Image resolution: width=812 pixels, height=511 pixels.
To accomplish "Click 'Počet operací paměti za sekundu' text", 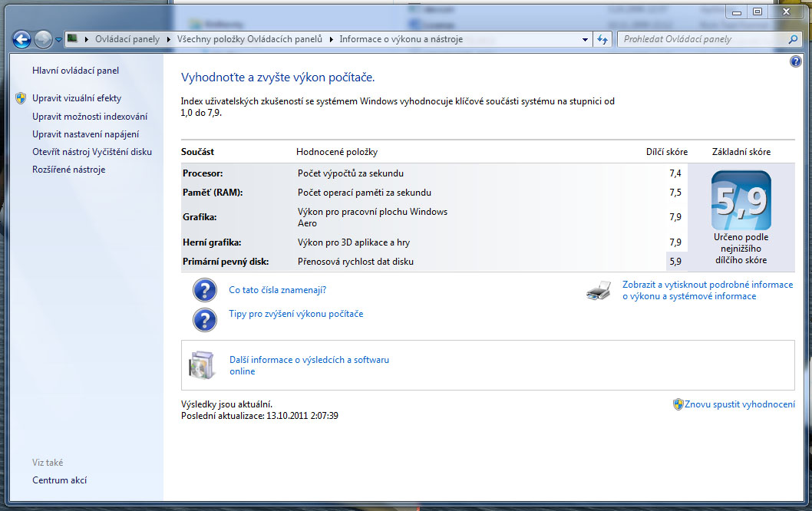I will 364,193.
